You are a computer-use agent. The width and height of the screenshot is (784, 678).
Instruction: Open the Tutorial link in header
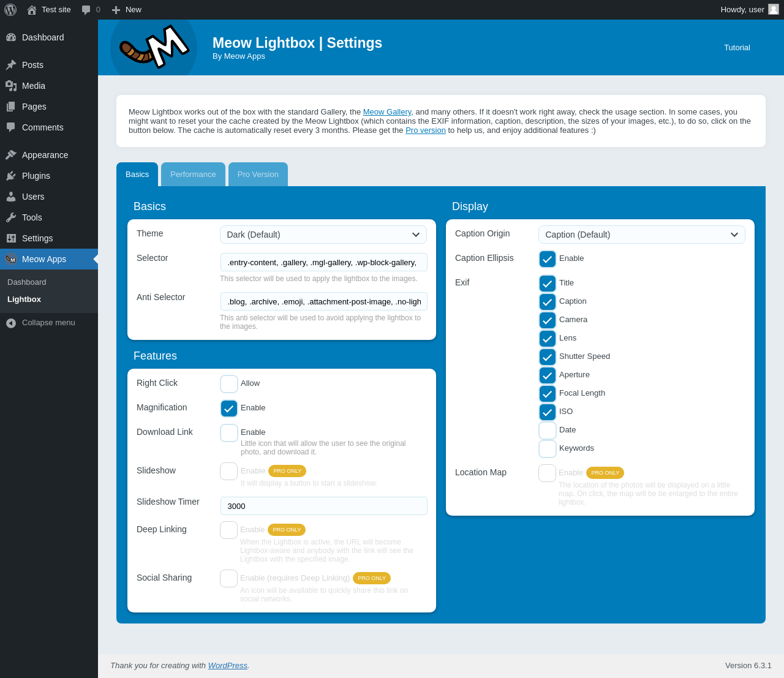737,48
